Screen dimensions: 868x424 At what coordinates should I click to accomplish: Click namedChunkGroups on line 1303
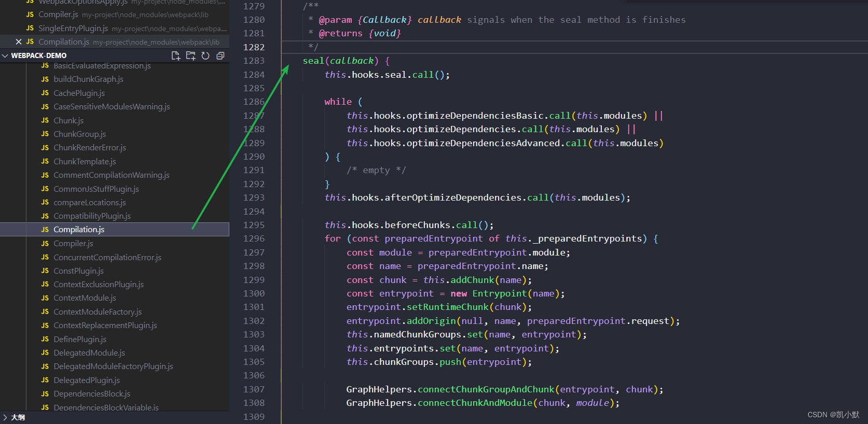click(418, 334)
